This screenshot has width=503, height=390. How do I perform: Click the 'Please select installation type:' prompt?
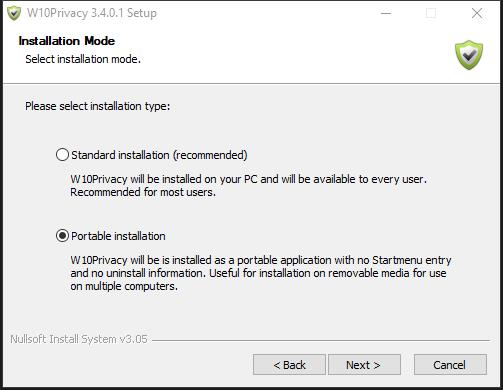(98, 106)
